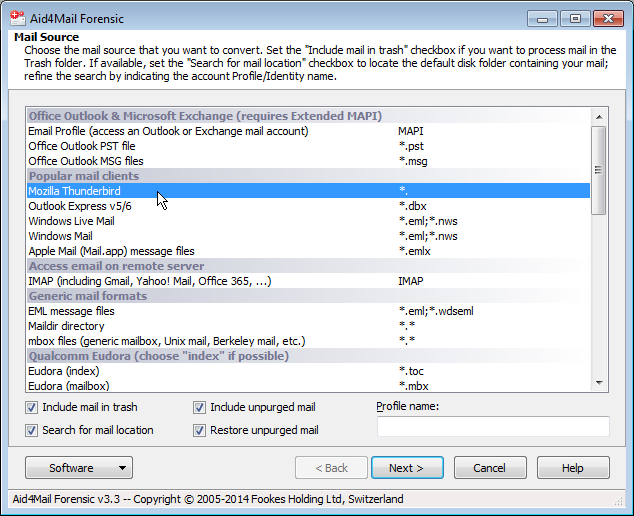Toggle the Include unpurged mail checkbox
The image size is (634, 516).
199,407
